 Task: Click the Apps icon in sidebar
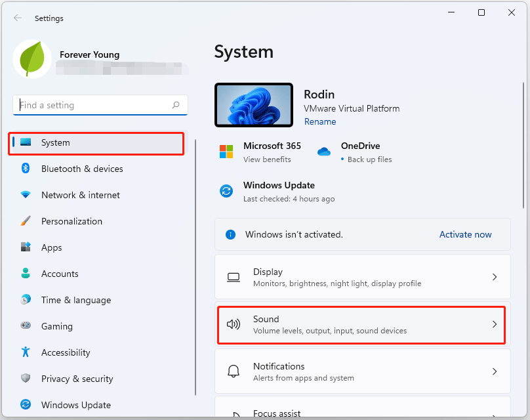point(26,247)
